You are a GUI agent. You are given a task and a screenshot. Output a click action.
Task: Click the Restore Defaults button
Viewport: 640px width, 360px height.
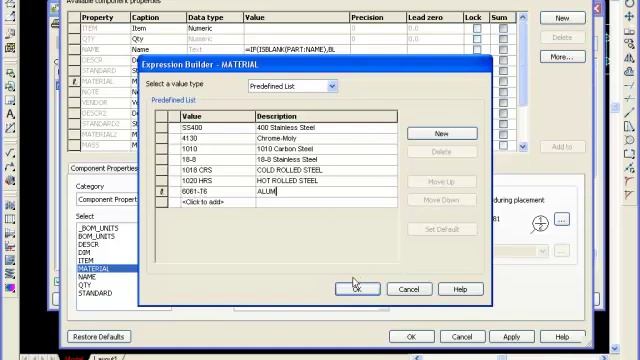pos(99,337)
